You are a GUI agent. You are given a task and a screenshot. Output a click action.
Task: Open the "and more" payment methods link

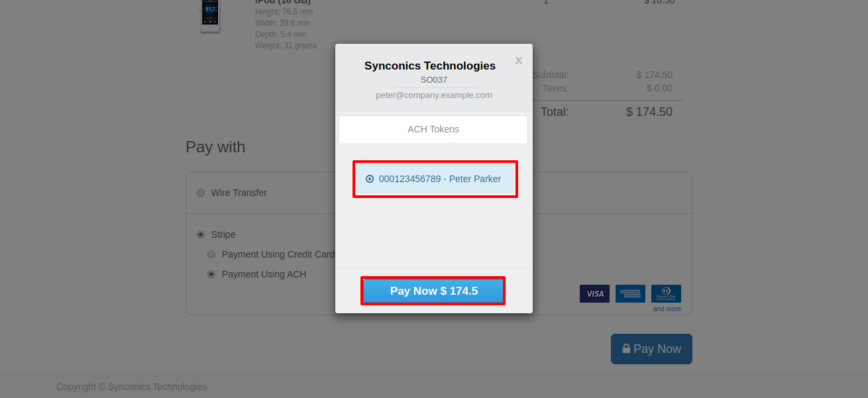point(667,309)
